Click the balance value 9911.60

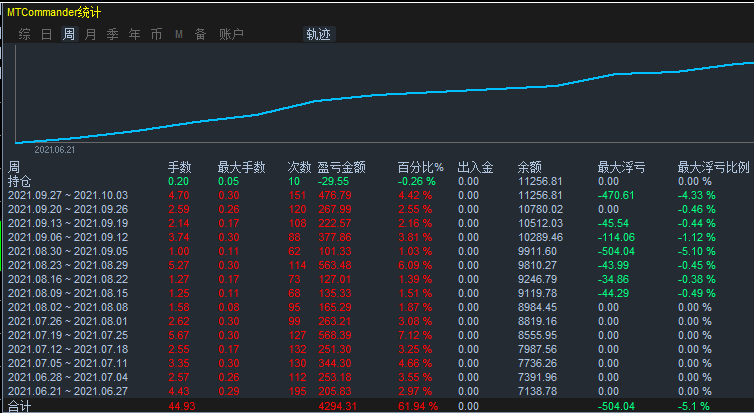click(537, 251)
